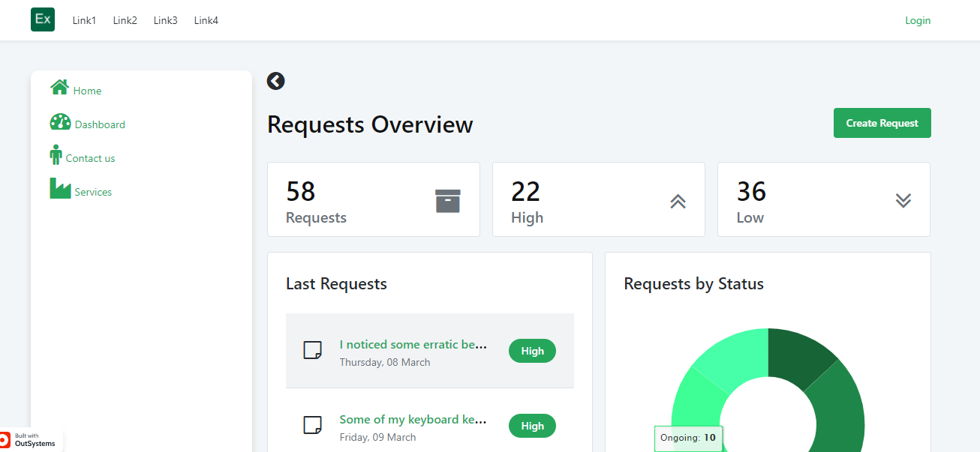The height and width of the screenshot is (452, 980).
Task: Open Link1 in top navigation
Action: 84,20
